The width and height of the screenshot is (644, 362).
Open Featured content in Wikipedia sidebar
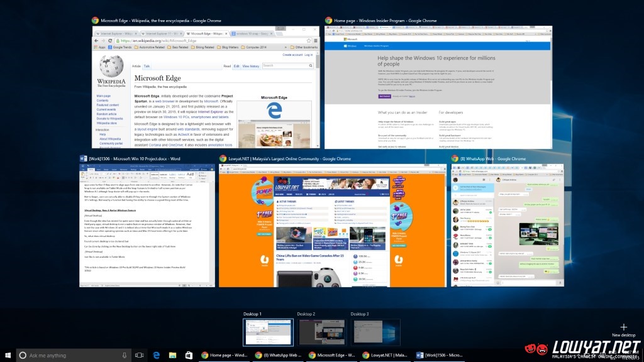[108, 105]
